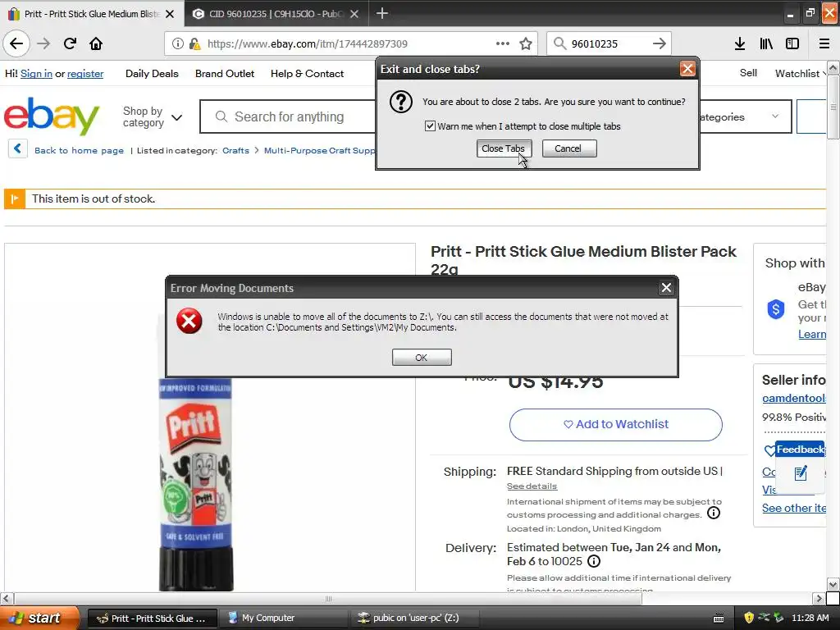
Task: Show site information icon in address bar
Action: [x=177, y=43]
